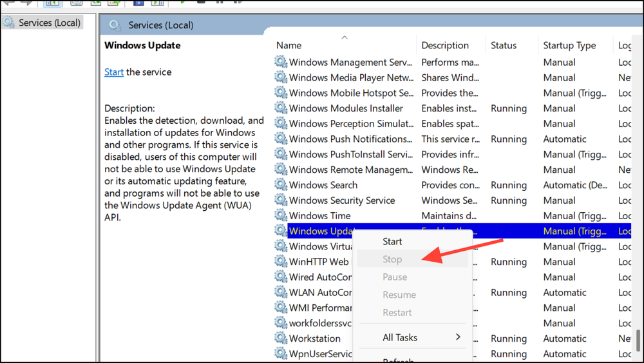Click the gear icon beside Windows Time
This screenshot has height=363, width=644.
(281, 215)
